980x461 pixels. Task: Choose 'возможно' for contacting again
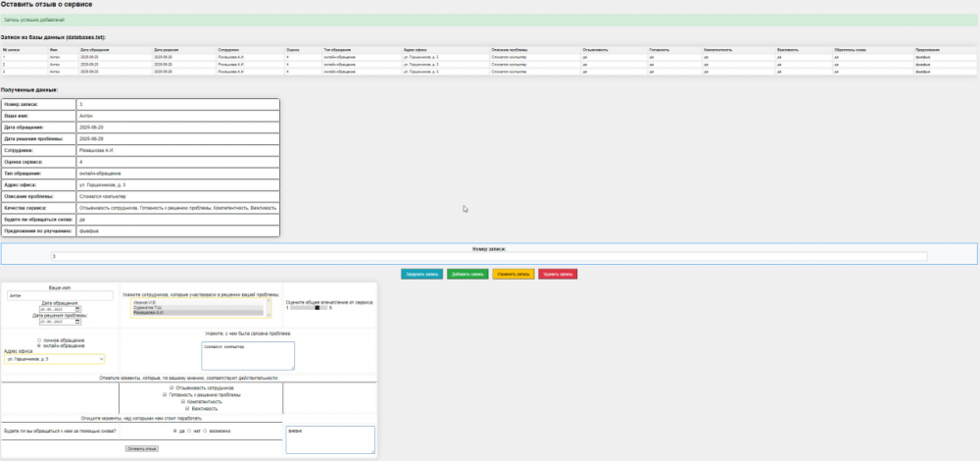tap(205, 431)
